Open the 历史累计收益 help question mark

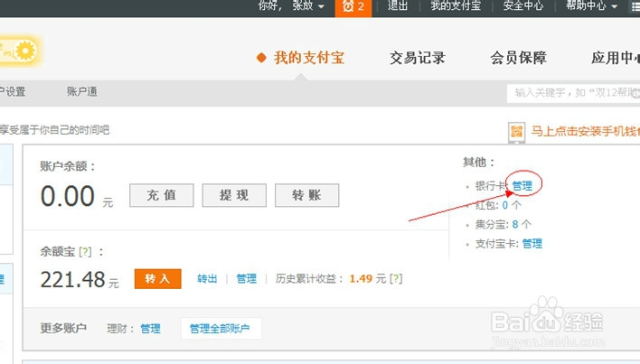396,279
